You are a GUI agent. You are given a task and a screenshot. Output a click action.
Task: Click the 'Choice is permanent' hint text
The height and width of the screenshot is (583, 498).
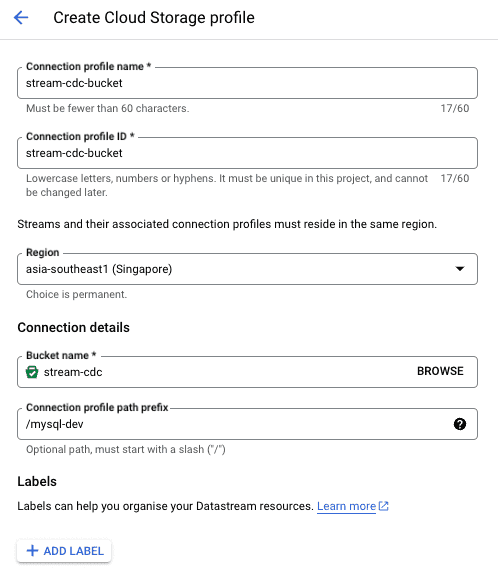click(x=77, y=294)
